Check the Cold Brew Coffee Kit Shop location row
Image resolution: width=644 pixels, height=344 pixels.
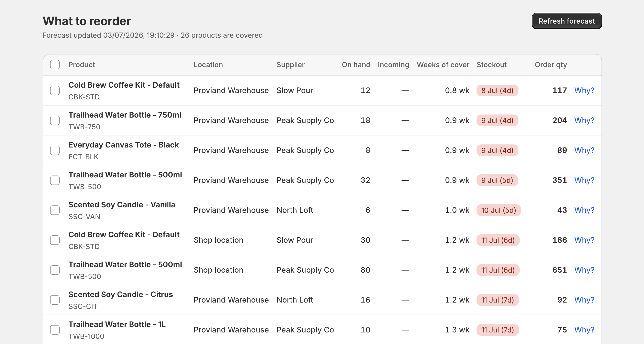coord(55,240)
